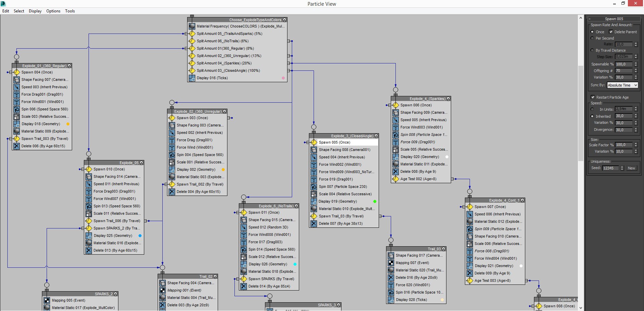644x311 pixels.
Task: Click the Scale 003 operator icon
Action: point(16,116)
